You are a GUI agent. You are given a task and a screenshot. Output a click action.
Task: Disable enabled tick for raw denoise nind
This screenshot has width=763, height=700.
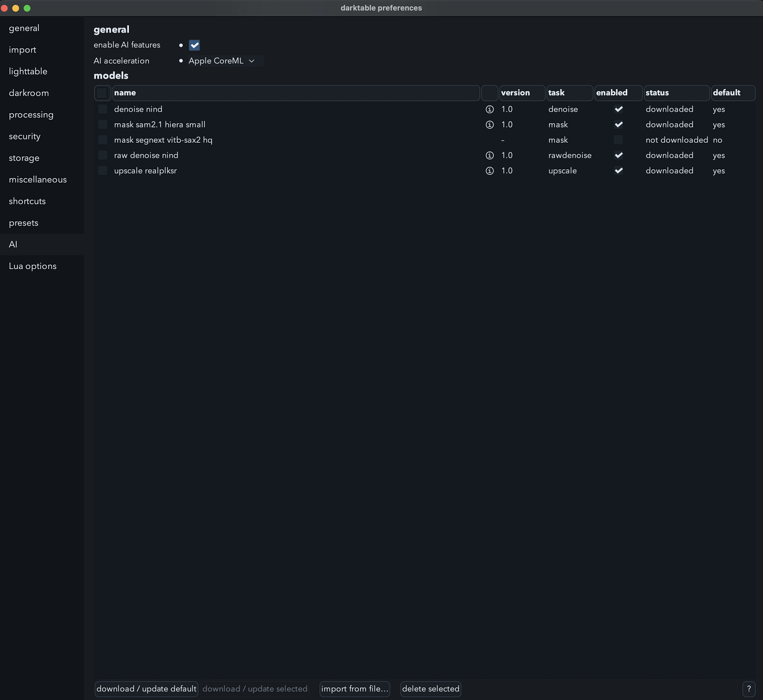tap(618, 155)
